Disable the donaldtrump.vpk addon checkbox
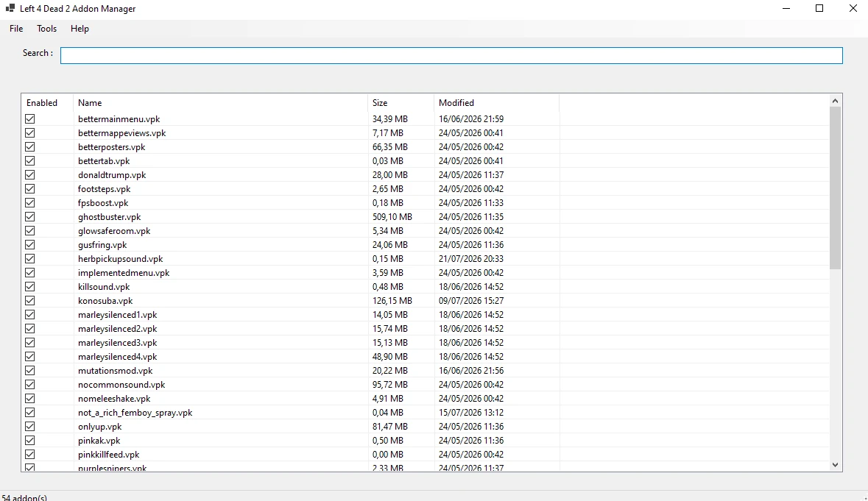Screen dimensions: 868x501 pyautogui.click(x=30, y=175)
